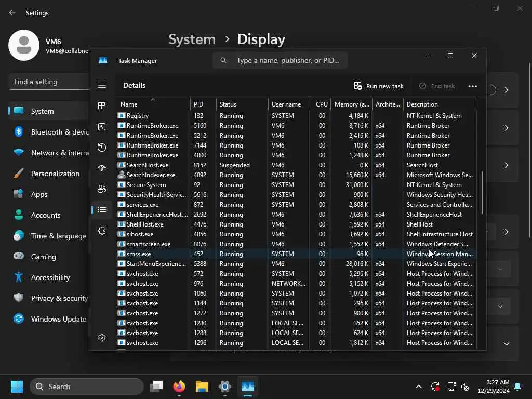Select SearchHost.exe suspended process

(297, 165)
